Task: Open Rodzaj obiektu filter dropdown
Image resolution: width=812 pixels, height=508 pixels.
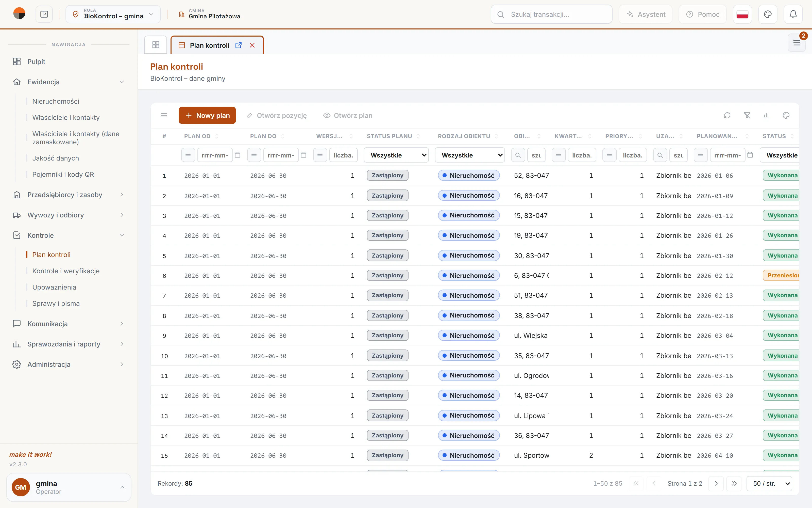Action: point(470,155)
